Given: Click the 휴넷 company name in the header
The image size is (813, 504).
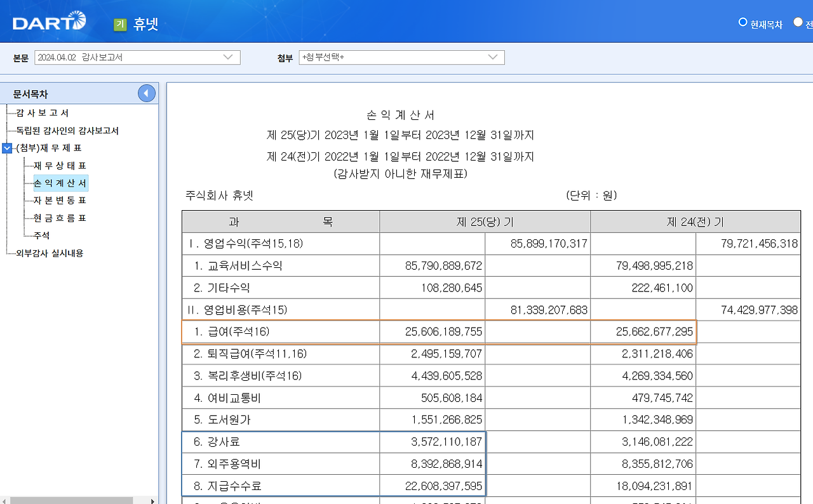Looking at the screenshot, I should (147, 23).
